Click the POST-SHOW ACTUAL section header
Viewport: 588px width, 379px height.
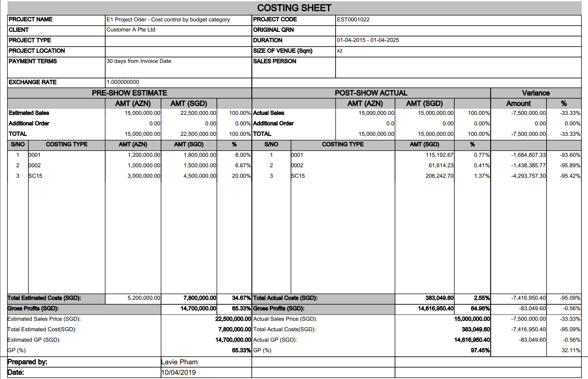tap(371, 93)
